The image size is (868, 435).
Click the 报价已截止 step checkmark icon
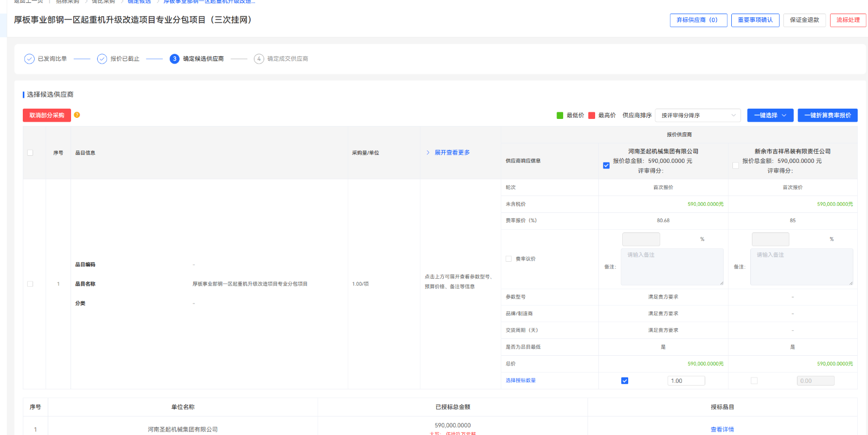pos(102,59)
